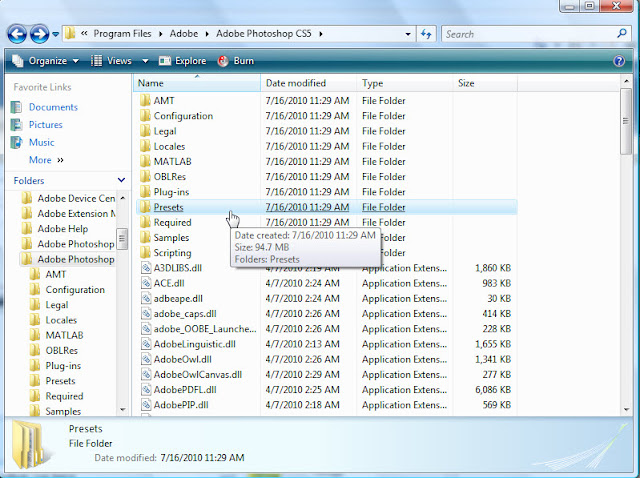
Task: Click Scripting folder icon in file list
Action: pos(145,252)
